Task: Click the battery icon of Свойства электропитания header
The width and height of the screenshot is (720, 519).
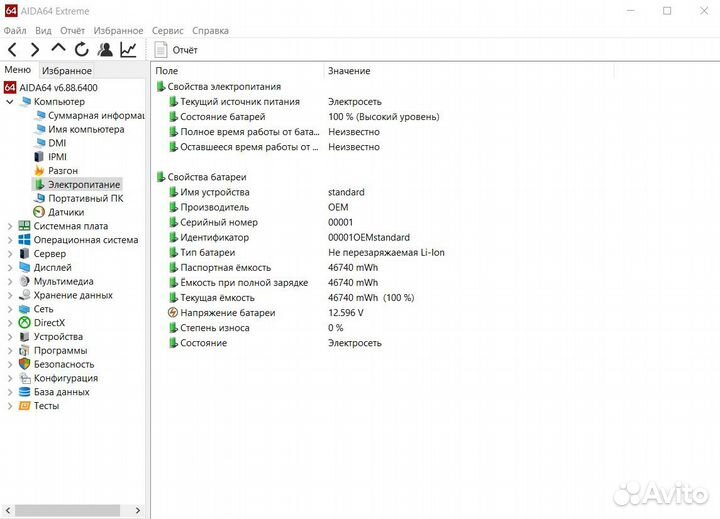Action: 161,86
